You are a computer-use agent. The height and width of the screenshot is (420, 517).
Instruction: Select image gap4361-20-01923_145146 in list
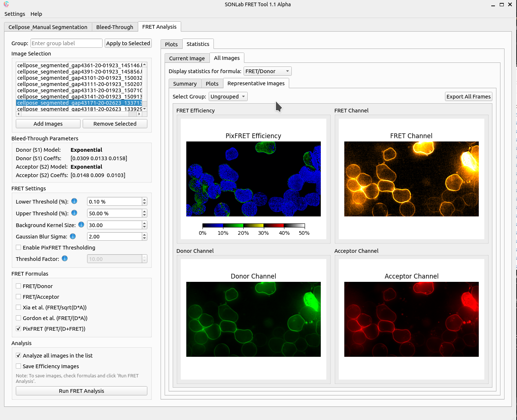79,65
